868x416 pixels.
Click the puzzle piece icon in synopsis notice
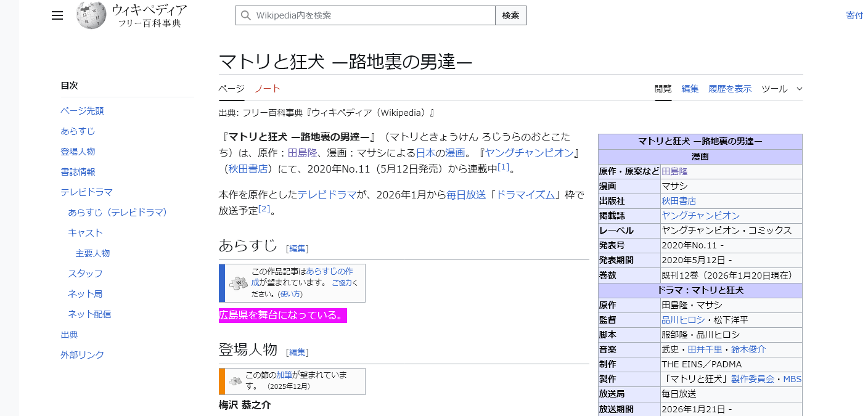(238, 283)
